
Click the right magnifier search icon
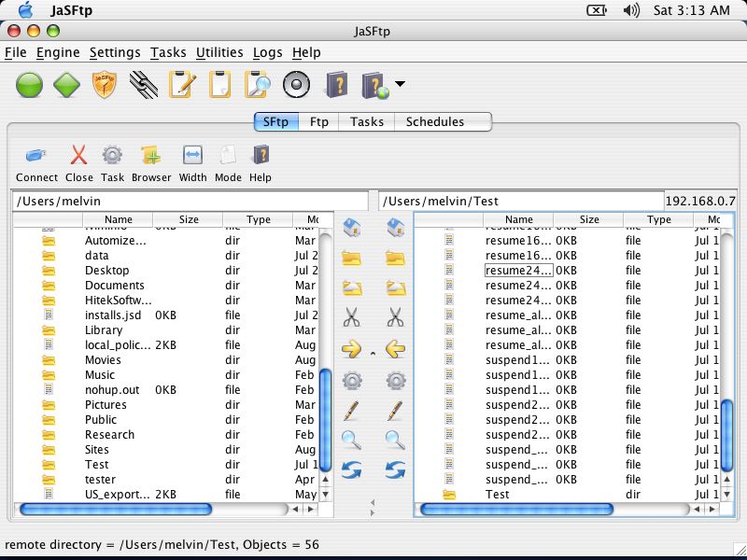pos(395,440)
